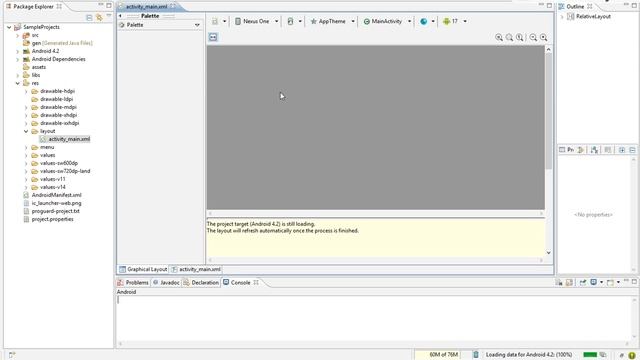Click the Reset Zoom to 100% magnifier
Image resolution: width=640 pixels, height=360 pixels.
click(520, 37)
